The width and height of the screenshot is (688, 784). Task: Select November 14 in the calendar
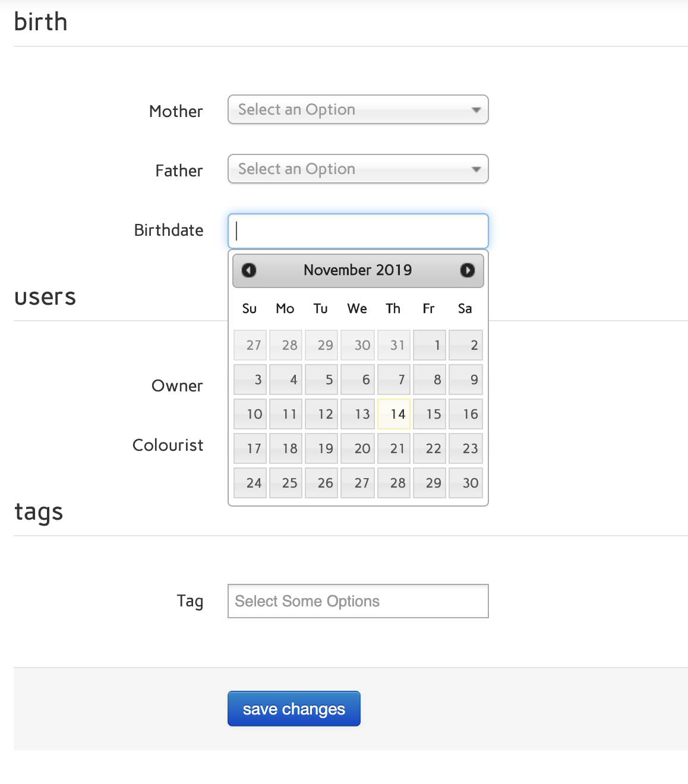[x=394, y=414]
